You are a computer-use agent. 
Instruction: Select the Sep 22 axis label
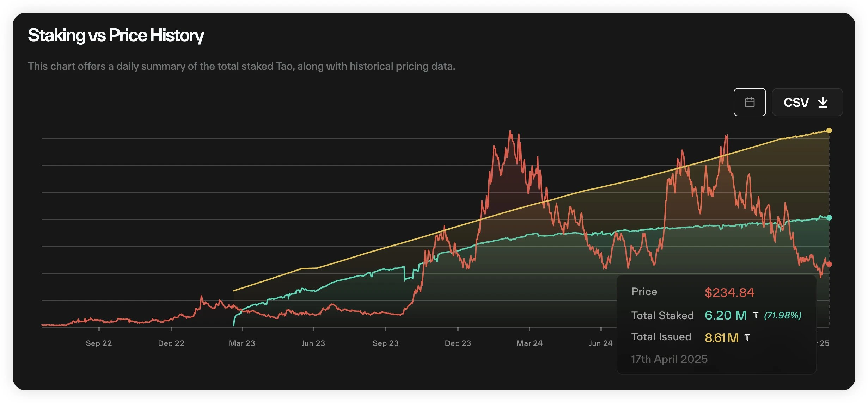tap(99, 343)
